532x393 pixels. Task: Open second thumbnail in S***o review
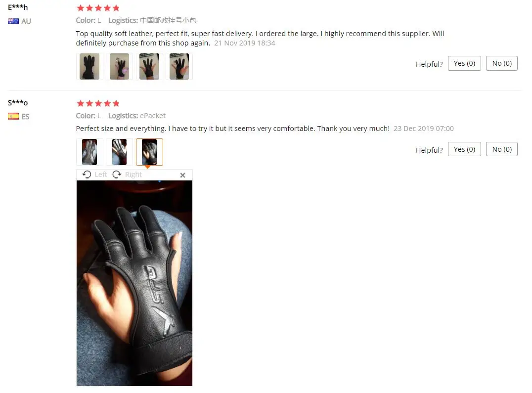click(x=120, y=152)
